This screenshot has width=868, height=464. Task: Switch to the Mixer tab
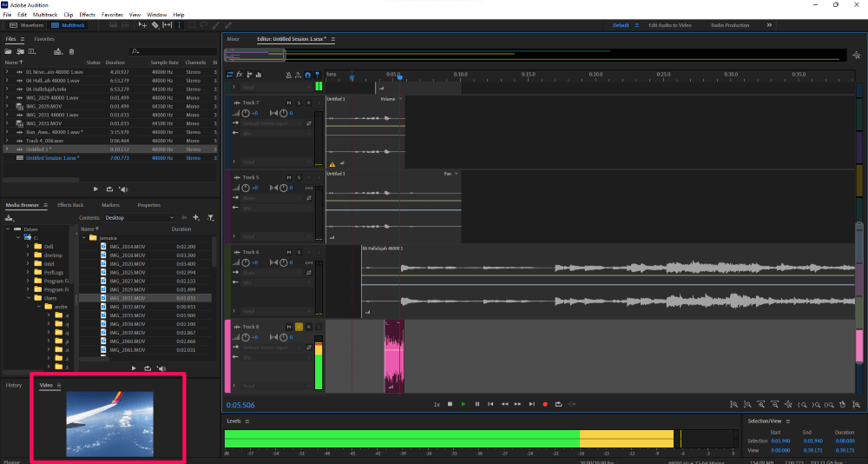coord(233,39)
